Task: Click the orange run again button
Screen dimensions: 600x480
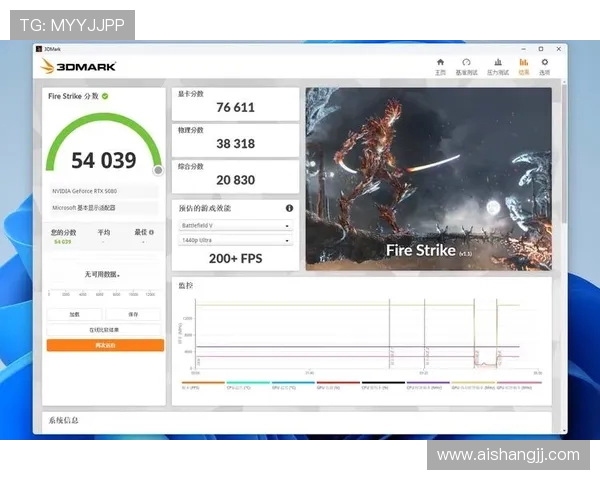Action: pyautogui.click(x=105, y=345)
